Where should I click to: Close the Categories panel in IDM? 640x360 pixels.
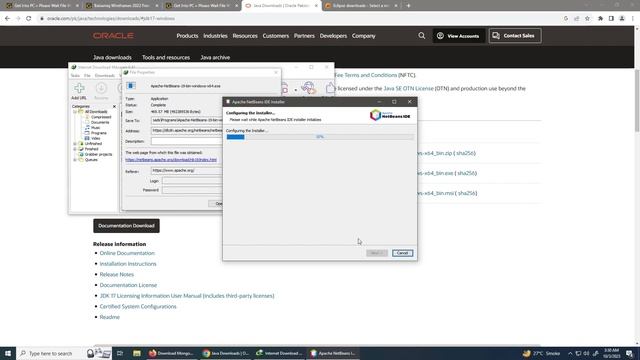(114, 107)
